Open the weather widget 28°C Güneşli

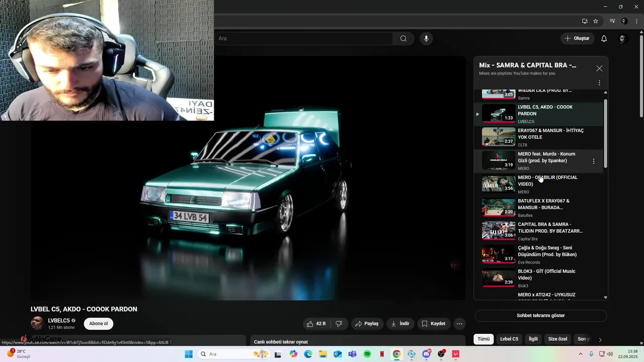pos(19,354)
